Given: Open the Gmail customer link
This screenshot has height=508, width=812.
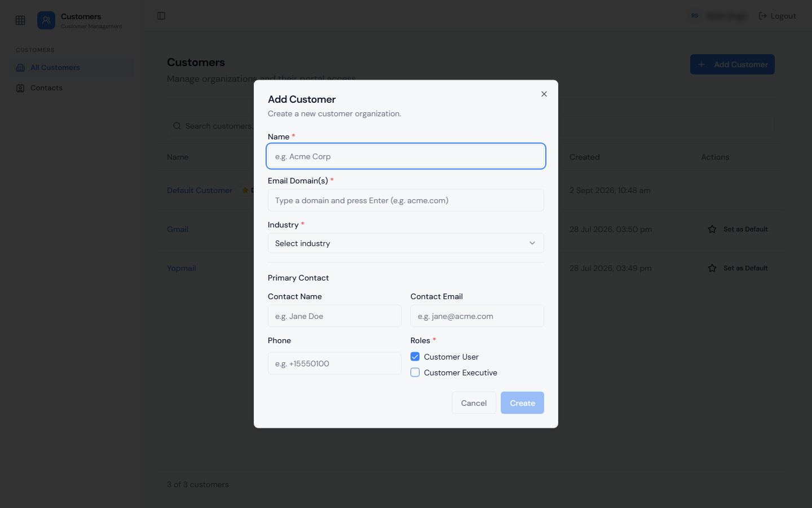Looking at the screenshot, I should pyautogui.click(x=178, y=229).
